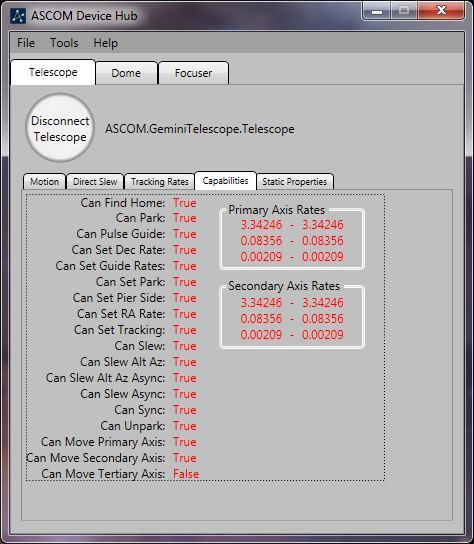Viewport: 474px width, 544px height.
Task: Click the True value for Can Sync
Action: [185, 410]
